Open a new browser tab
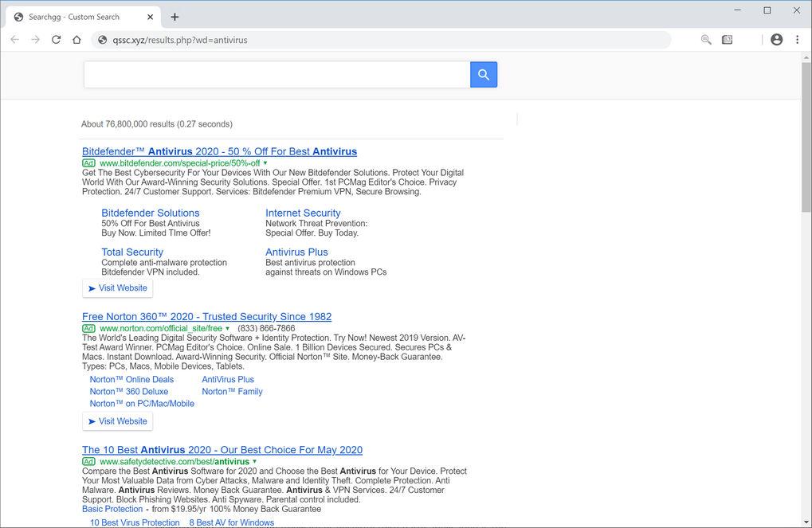 point(175,17)
